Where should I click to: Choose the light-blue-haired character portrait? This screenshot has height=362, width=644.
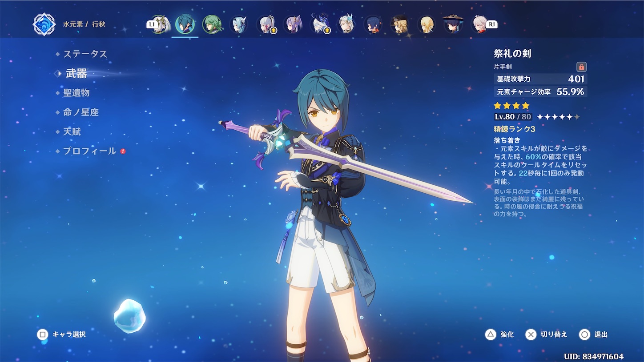239,24
